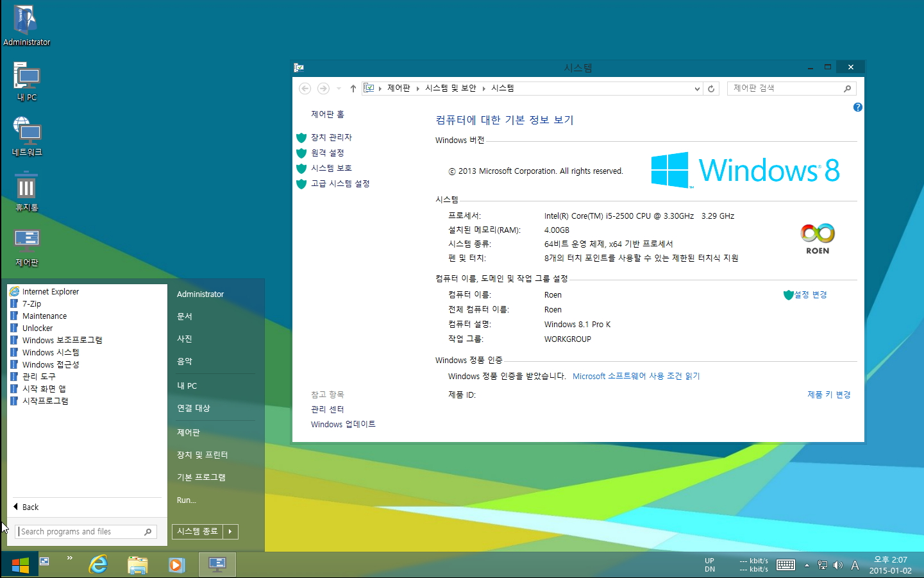Open File Explorer from the taskbar

tap(138, 565)
